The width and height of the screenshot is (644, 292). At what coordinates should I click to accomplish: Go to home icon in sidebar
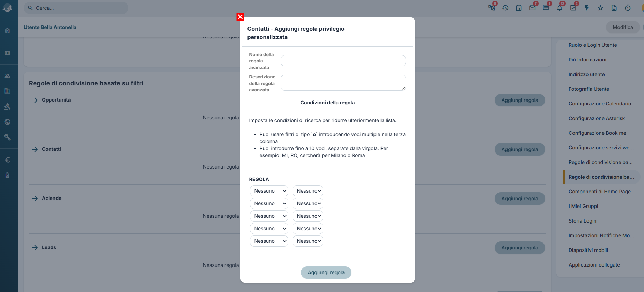click(7, 30)
